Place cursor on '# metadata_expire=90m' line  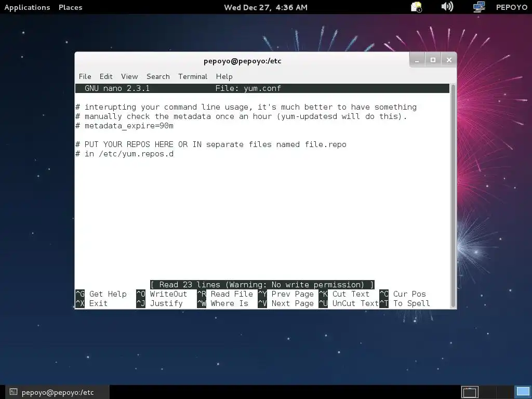124,126
